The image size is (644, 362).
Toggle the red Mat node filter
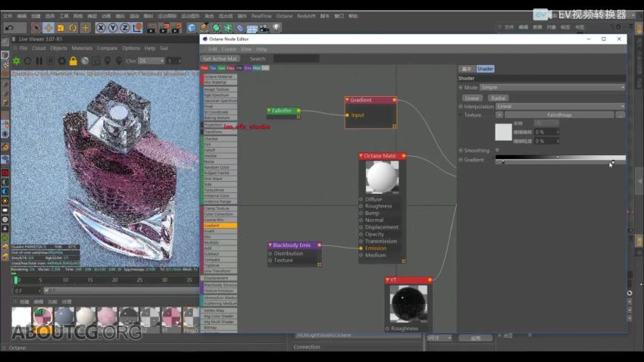tap(205, 68)
